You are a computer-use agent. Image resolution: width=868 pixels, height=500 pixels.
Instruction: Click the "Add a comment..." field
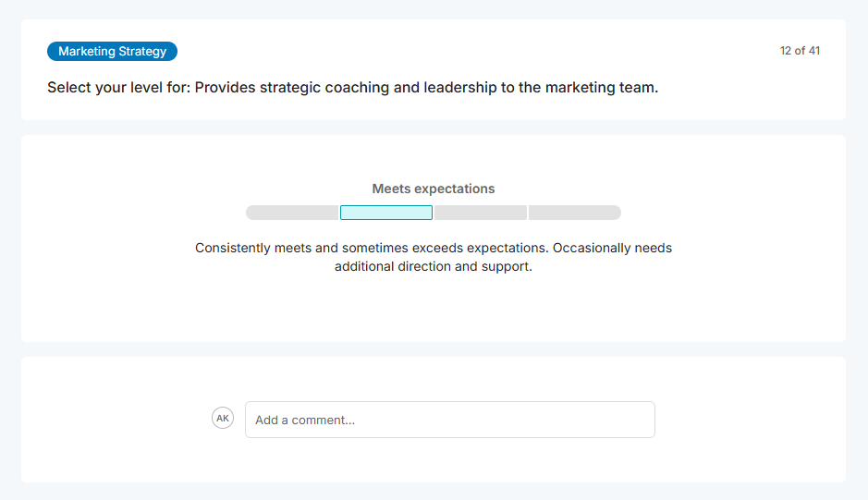[x=449, y=420]
